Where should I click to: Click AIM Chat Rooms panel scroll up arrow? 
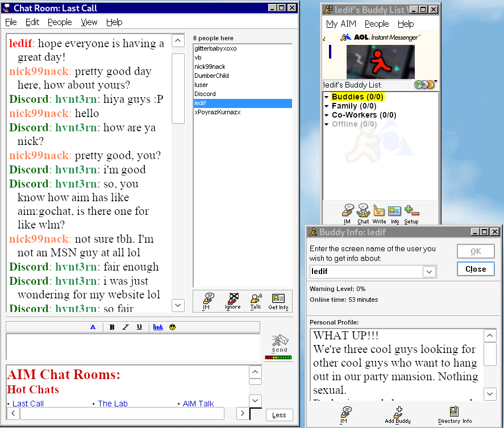[x=255, y=372]
